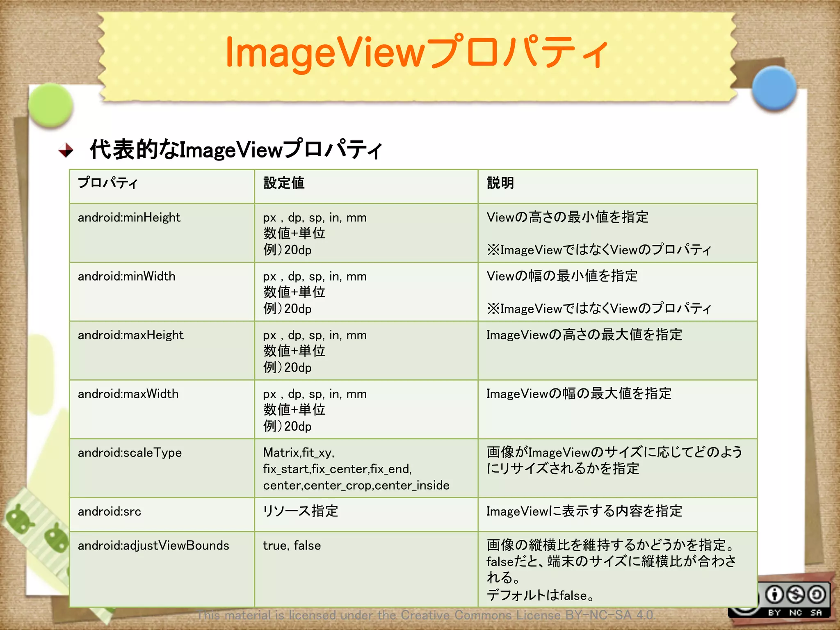The width and height of the screenshot is (840, 630).
Task: Select the android:minHeight cell
Action: 162,233
